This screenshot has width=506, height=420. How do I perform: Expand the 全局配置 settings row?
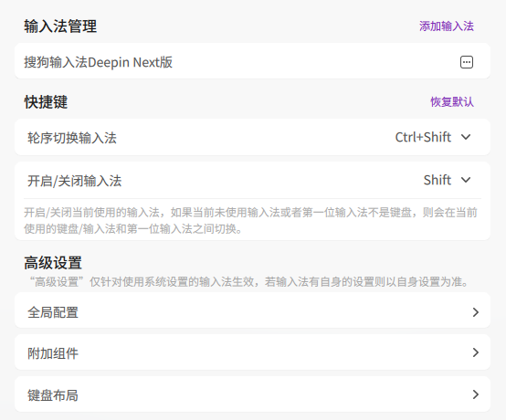point(253,311)
